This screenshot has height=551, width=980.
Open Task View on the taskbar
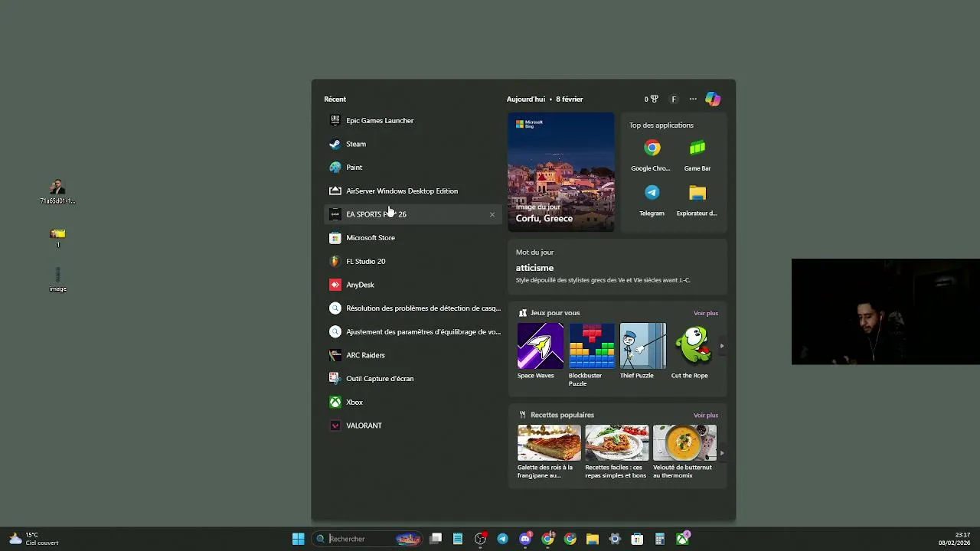(x=436, y=539)
